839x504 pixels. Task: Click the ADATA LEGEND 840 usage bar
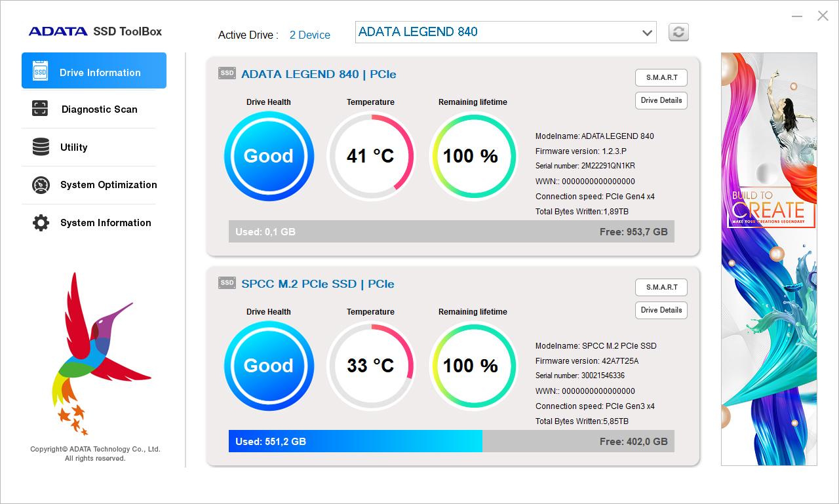[x=452, y=231]
